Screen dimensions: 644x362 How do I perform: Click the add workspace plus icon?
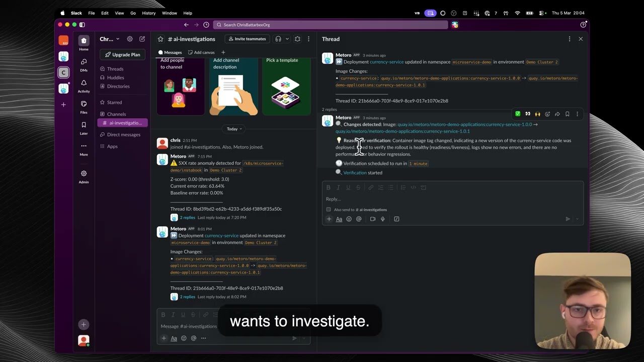coord(63,105)
